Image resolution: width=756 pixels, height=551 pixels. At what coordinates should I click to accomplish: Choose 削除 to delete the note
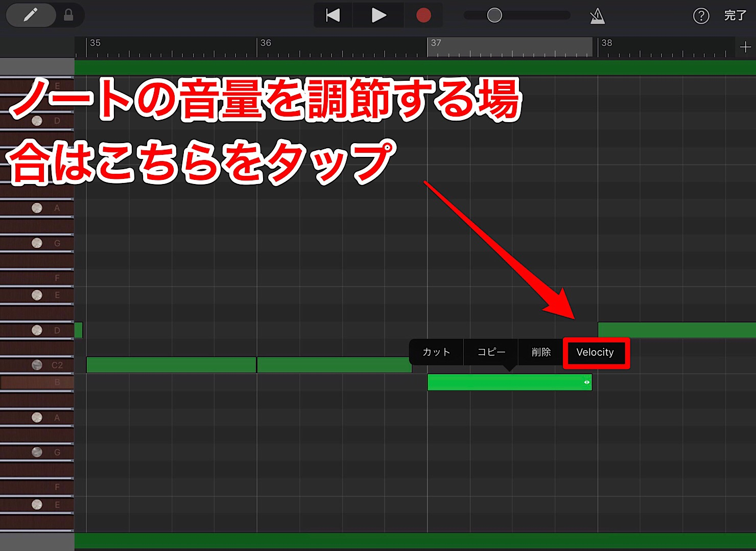[541, 352]
